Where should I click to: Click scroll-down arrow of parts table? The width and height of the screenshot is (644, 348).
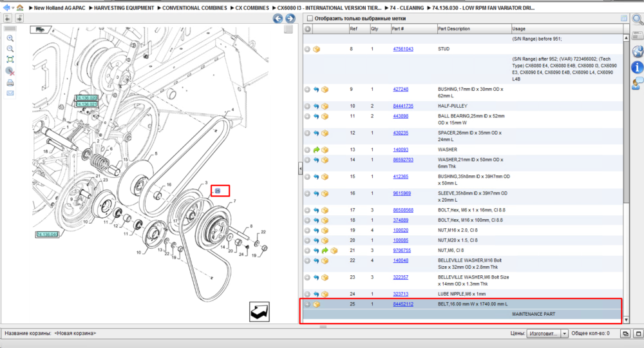coord(627,320)
